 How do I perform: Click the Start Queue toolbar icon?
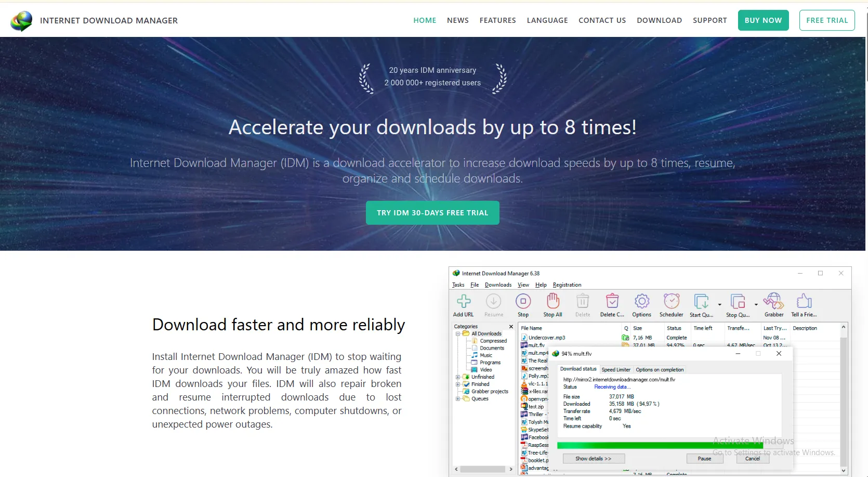(701, 301)
